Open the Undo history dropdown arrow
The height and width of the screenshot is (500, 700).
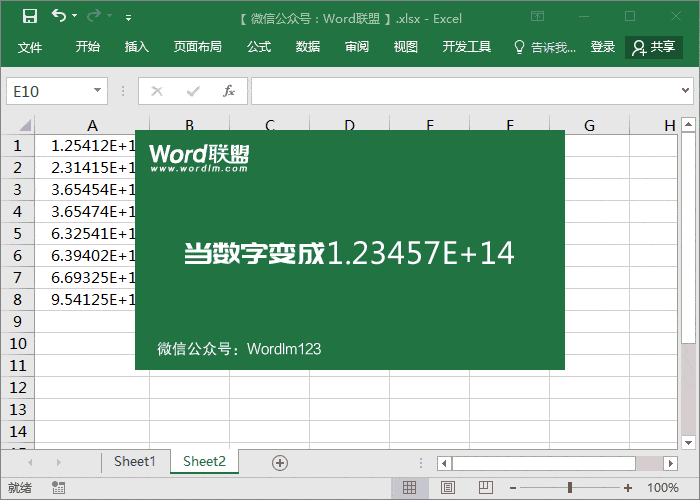tap(75, 16)
